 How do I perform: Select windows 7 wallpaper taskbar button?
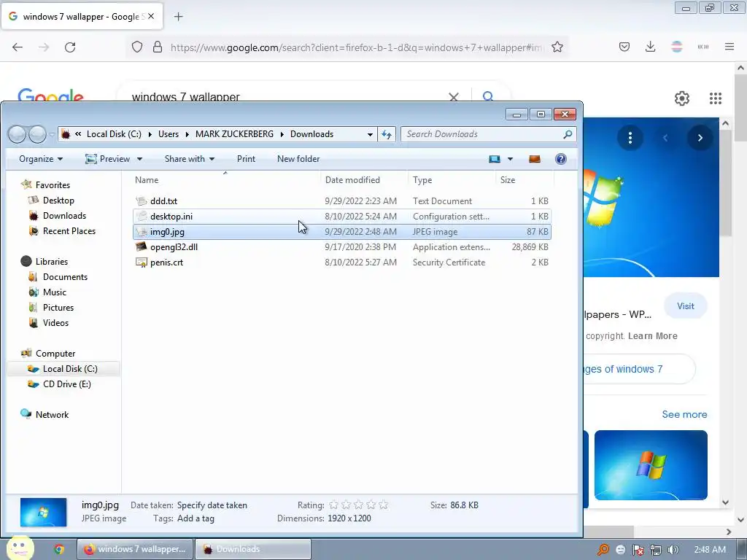coord(135,549)
